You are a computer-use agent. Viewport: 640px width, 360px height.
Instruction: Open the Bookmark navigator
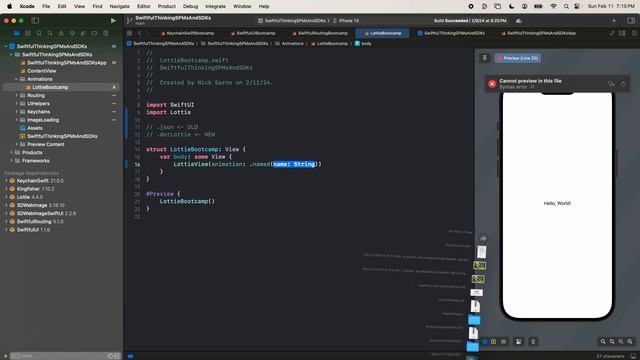coord(39,33)
